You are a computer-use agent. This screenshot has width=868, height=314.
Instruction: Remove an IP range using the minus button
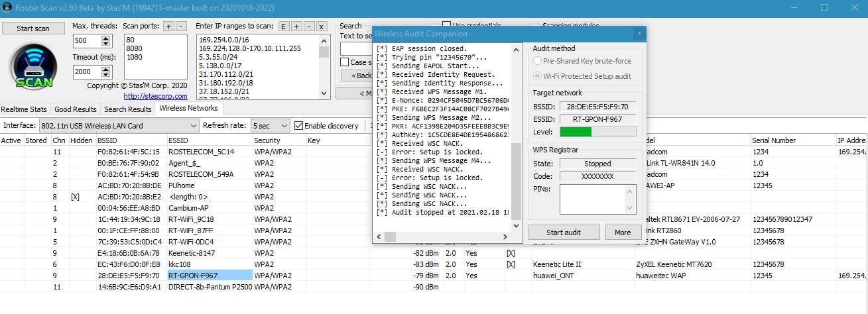coord(308,26)
